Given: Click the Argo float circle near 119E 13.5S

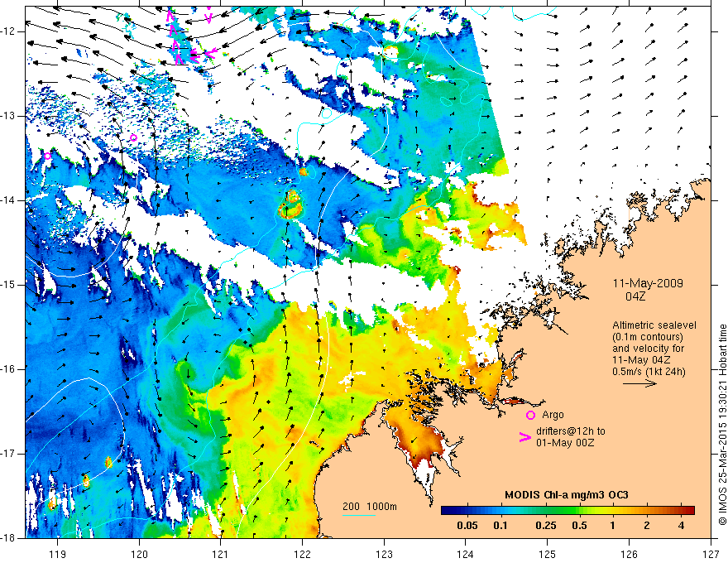Looking at the screenshot, I should [x=47, y=156].
